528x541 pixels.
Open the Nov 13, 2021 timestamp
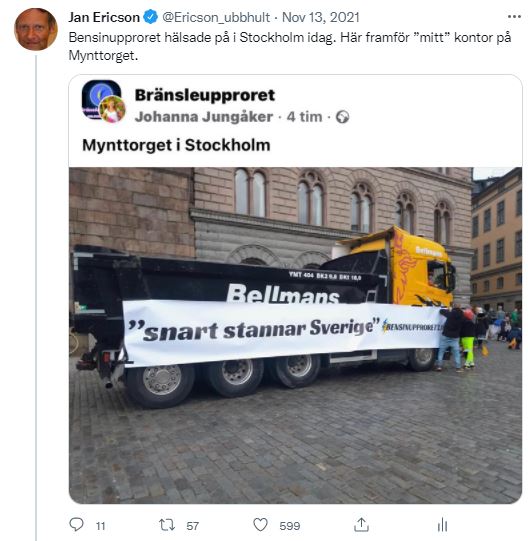tap(321, 17)
